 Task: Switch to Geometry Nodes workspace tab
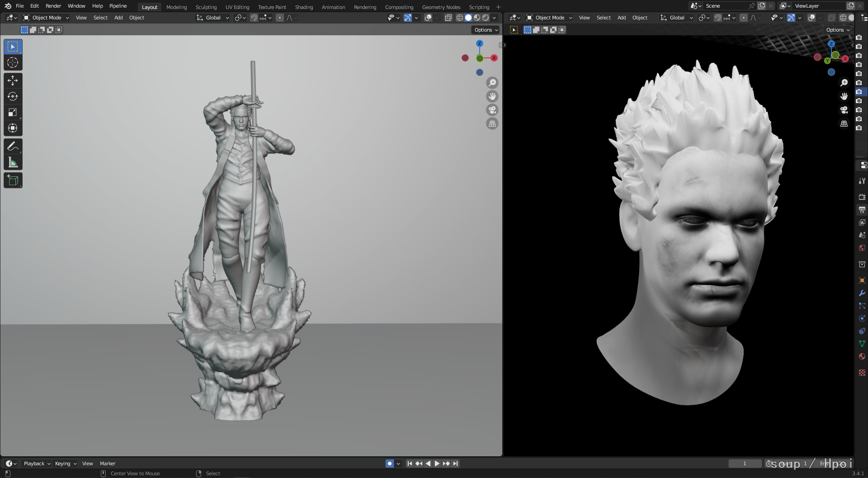[x=441, y=7]
